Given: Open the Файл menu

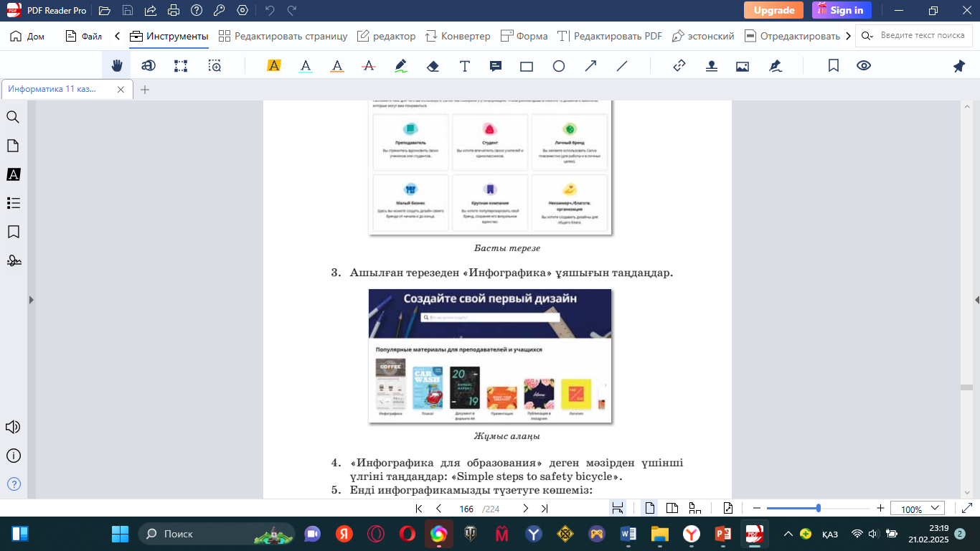Looking at the screenshot, I should tap(84, 36).
